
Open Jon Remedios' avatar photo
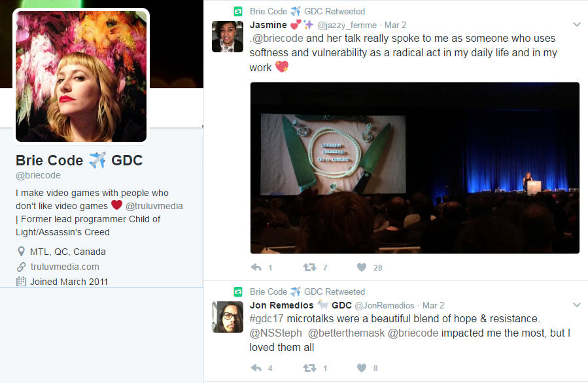(x=228, y=317)
